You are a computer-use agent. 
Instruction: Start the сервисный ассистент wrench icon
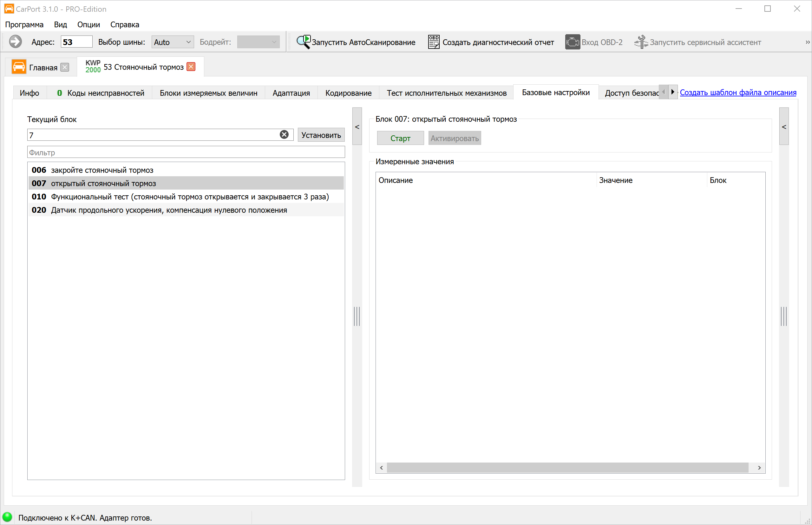click(641, 42)
